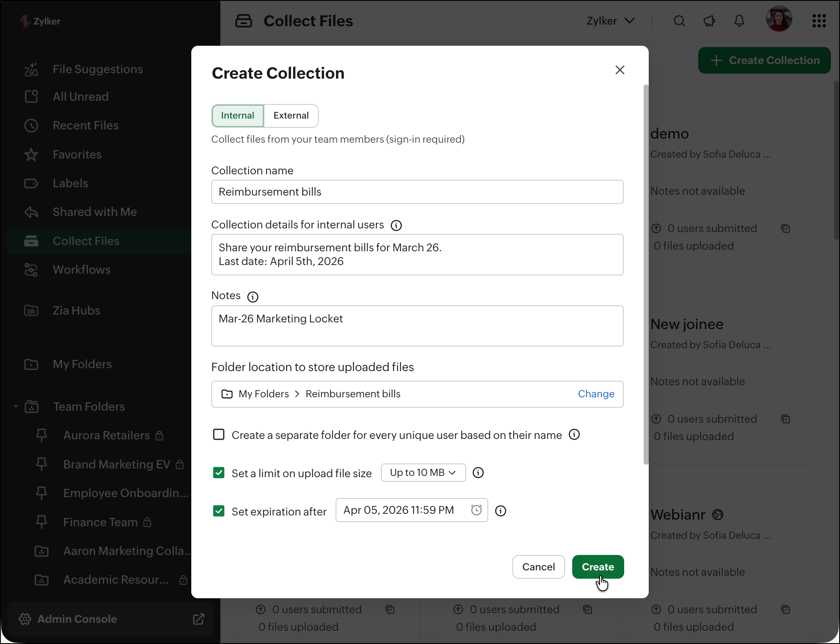Expand the Zylker organization dropdown

(x=610, y=21)
